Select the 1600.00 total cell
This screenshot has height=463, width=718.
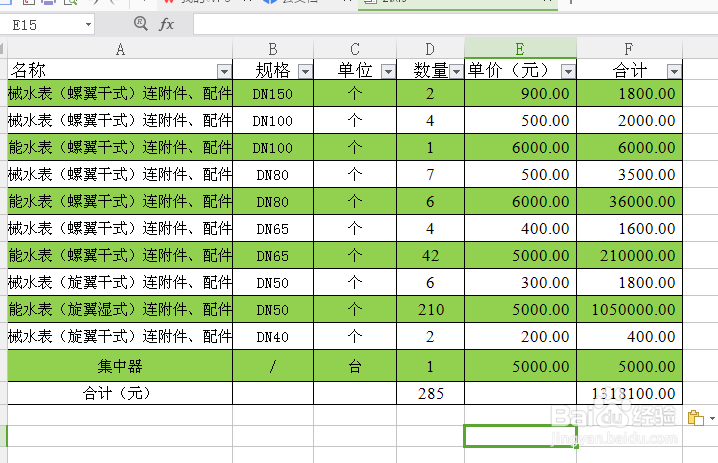[629, 229]
